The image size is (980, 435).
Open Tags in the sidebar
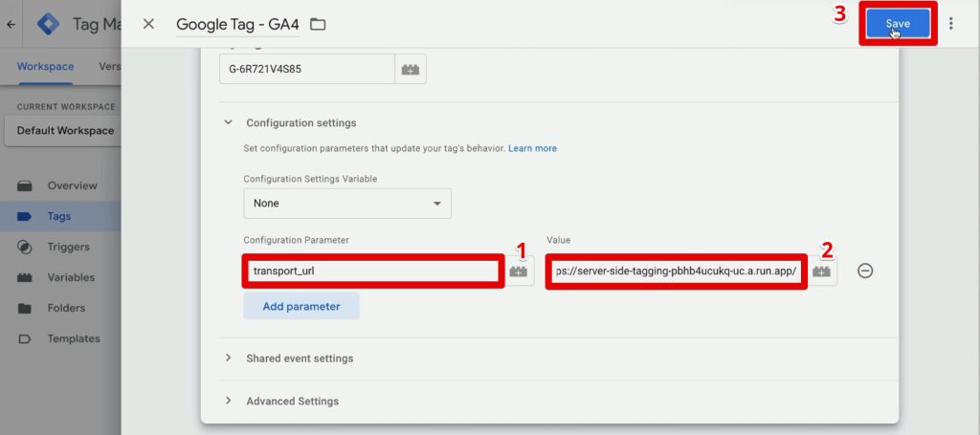pos(59,217)
